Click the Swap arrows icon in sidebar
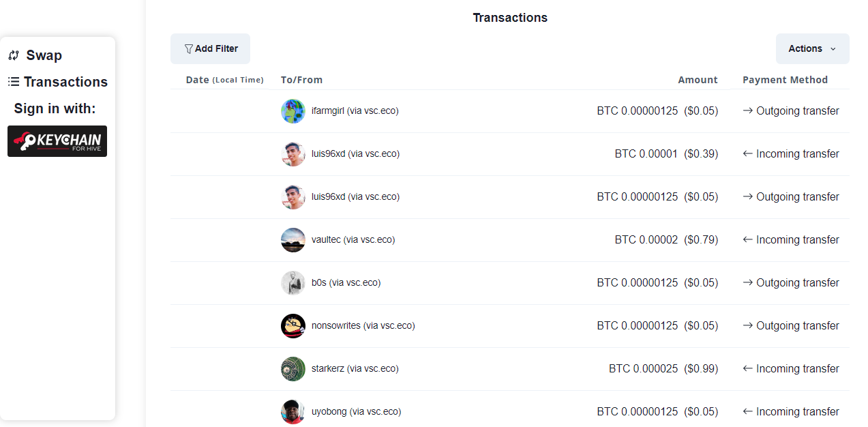This screenshot has height=427, width=868. pyautogui.click(x=14, y=55)
